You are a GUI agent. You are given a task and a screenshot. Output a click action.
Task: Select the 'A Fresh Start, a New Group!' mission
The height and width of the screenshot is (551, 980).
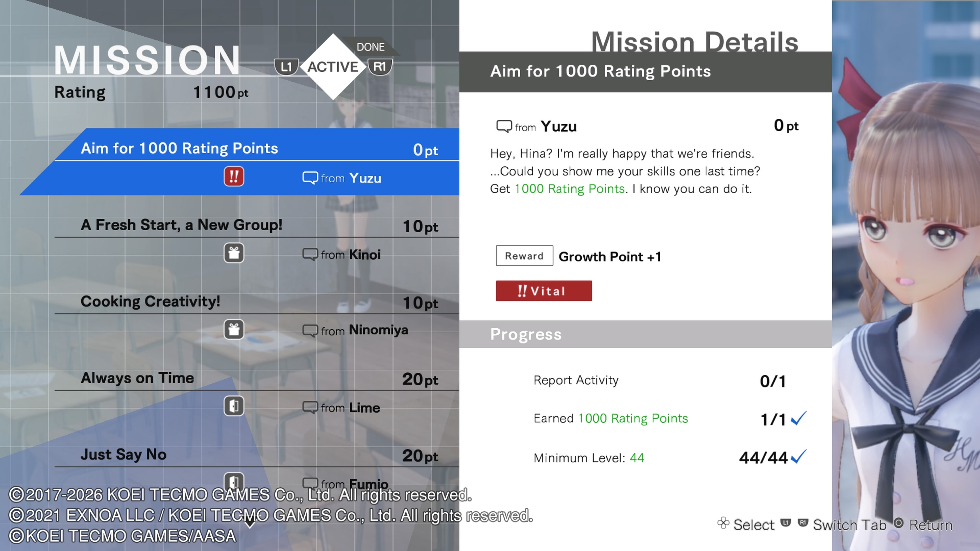coord(257,239)
